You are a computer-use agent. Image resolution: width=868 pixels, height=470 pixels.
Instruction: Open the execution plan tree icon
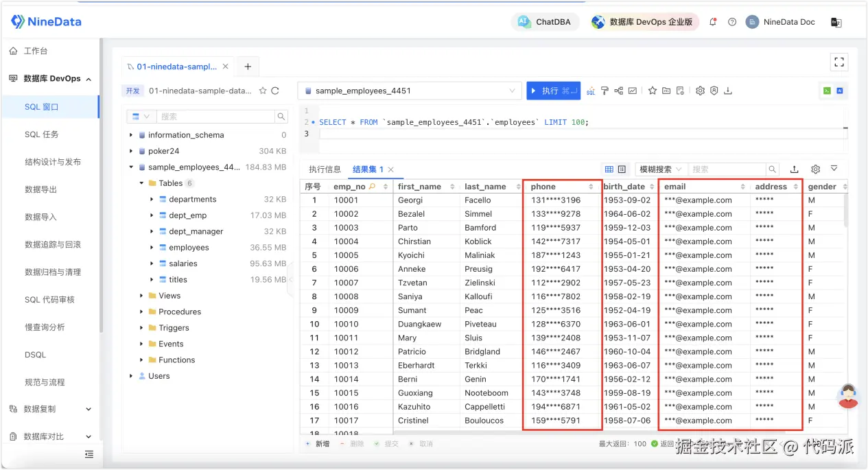tap(619, 91)
